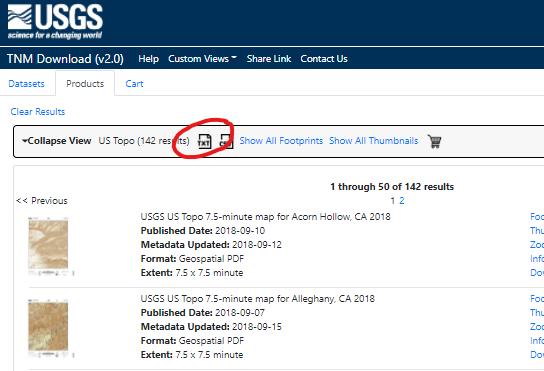Click Show All Footprints link
The height and width of the screenshot is (371, 544).
click(x=281, y=141)
